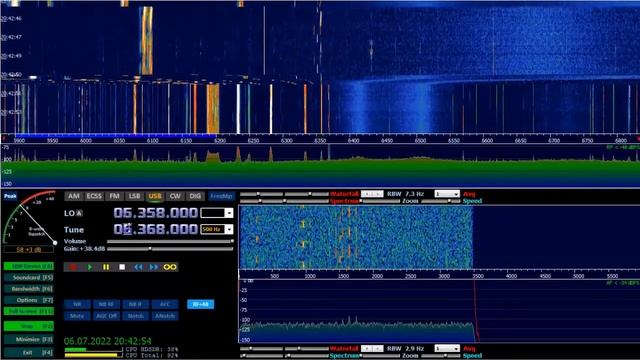Mute the audio output
The image size is (640, 360).
pyautogui.click(x=77, y=316)
